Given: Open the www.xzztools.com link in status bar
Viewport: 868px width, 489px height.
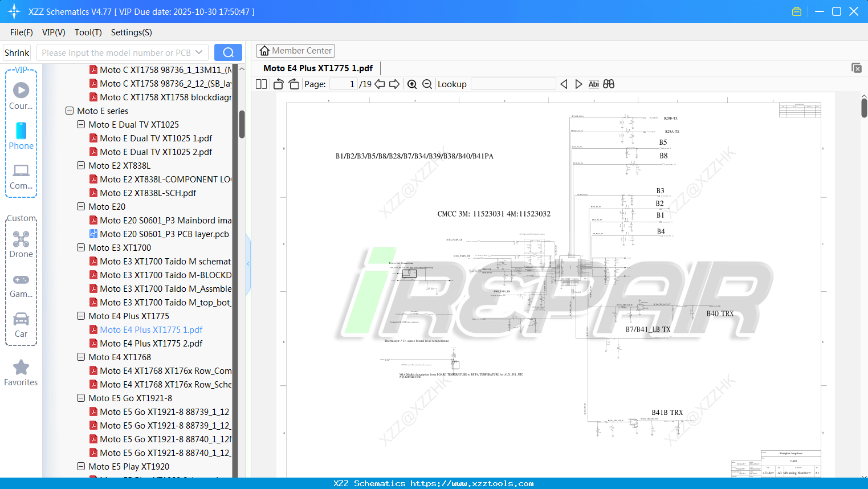Looking at the screenshot, I should (472, 484).
